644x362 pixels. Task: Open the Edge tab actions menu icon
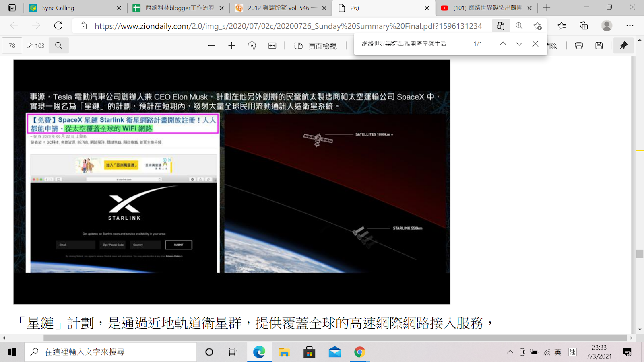pyautogui.click(x=12, y=8)
